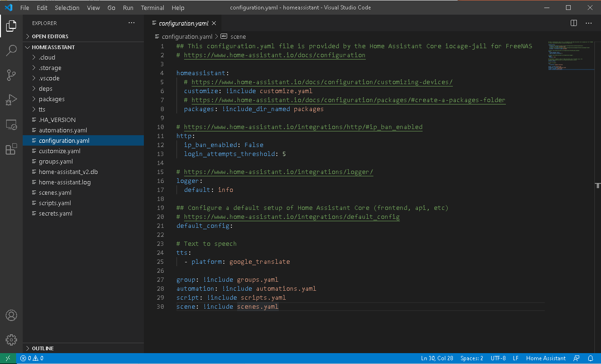This screenshot has height=364, width=601.
Task: Open the Manage gear icon
Action: pos(11,340)
